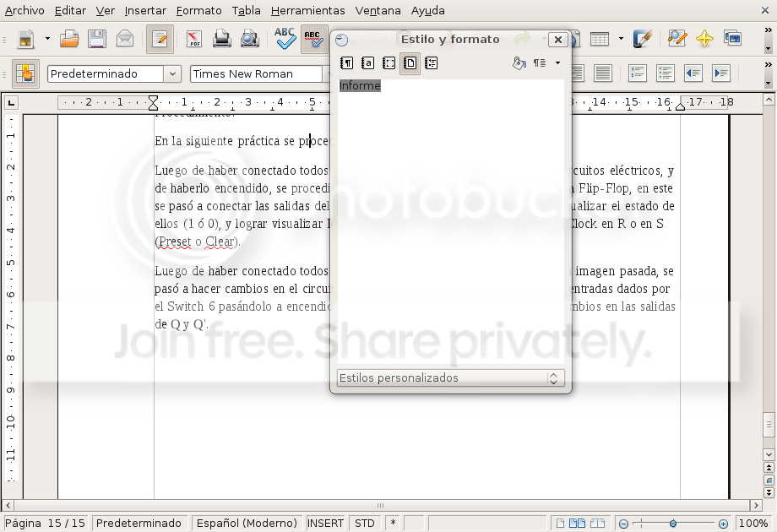Open the Formato menu

click(198, 10)
